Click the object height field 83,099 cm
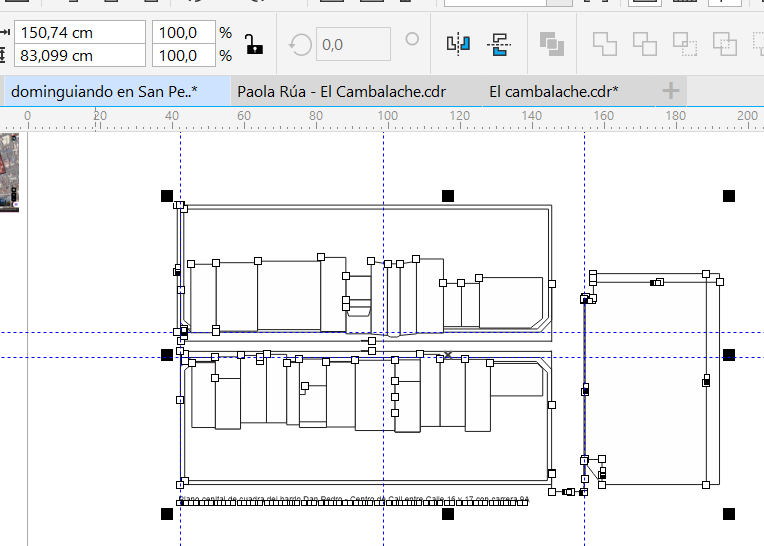The height and width of the screenshot is (546, 764). pos(80,56)
